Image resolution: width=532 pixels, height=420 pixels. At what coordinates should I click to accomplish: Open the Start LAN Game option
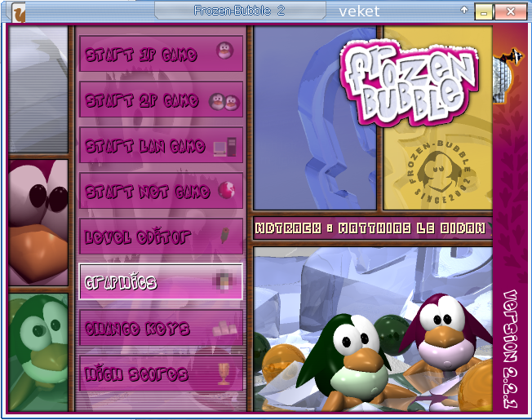162,145
